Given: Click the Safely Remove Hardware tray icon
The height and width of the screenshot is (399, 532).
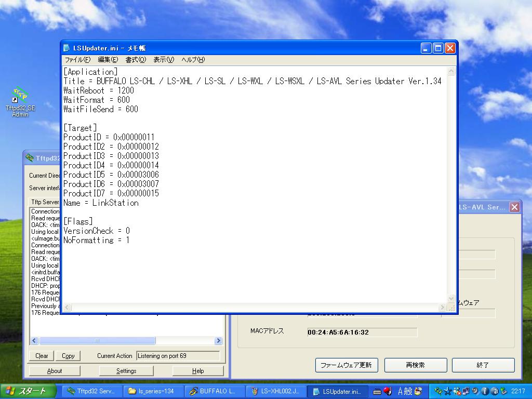Looking at the screenshot, I should (x=503, y=391).
